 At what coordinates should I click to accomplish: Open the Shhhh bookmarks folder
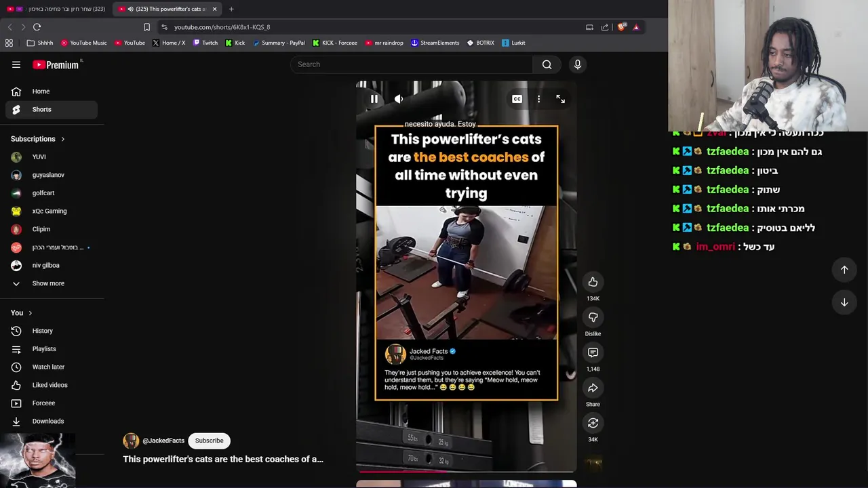click(40, 43)
